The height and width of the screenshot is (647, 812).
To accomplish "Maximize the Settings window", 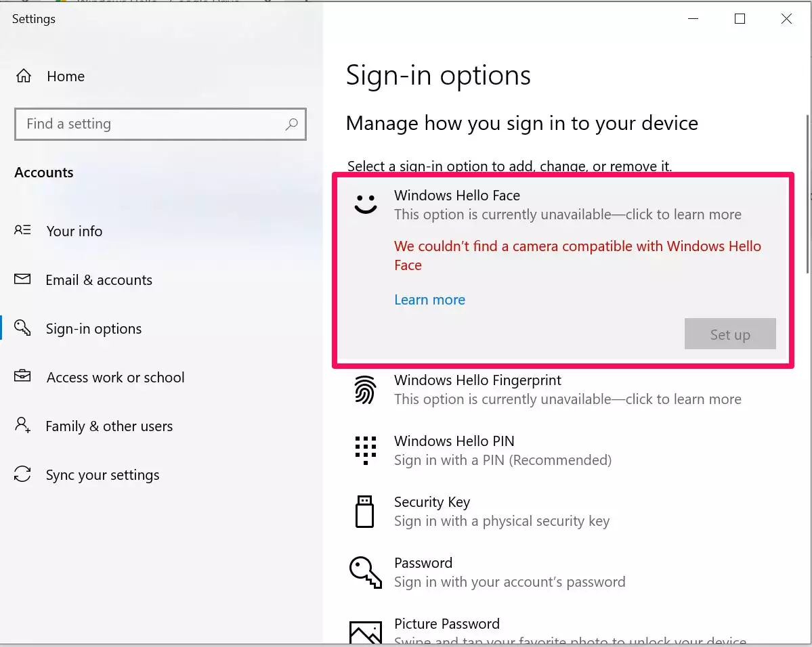I will tap(740, 19).
